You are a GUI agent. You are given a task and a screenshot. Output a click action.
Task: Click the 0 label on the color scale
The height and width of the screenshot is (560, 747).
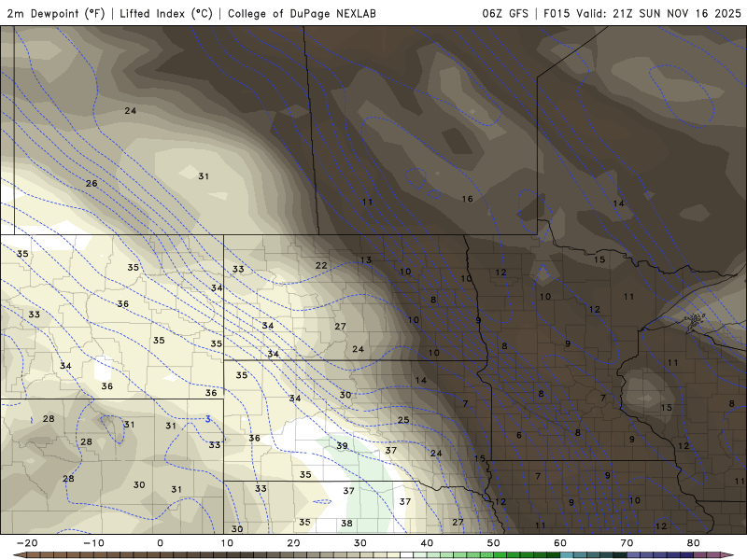160,543
